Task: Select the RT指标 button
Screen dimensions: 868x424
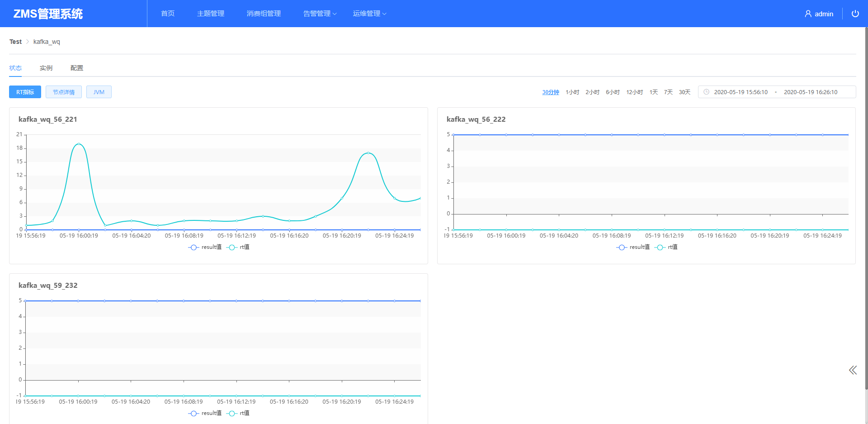Action: tap(25, 92)
